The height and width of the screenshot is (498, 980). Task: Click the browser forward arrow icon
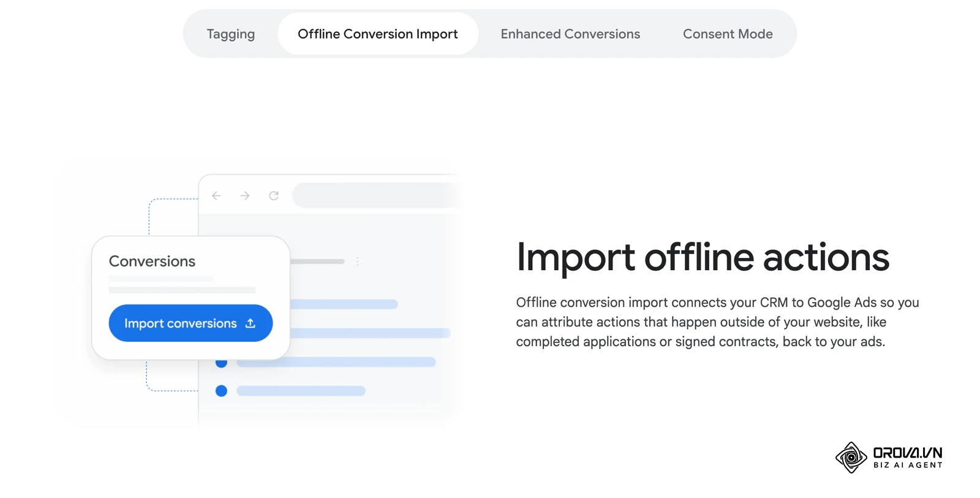coord(245,195)
